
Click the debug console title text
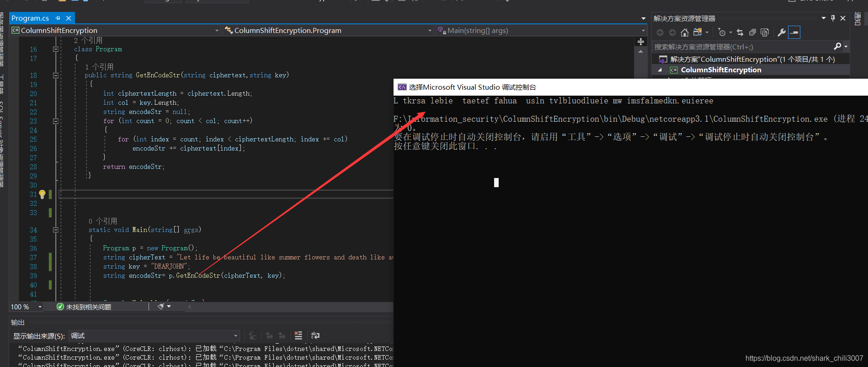tap(472, 87)
